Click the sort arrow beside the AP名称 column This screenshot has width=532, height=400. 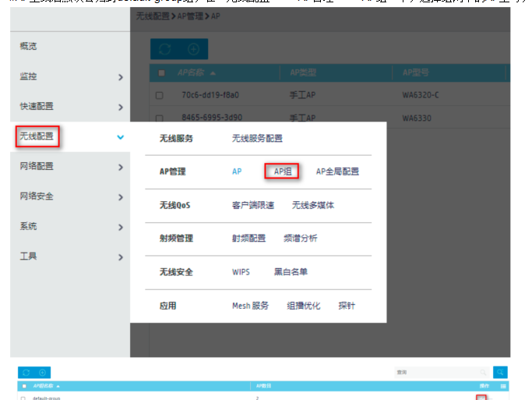(x=213, y=73)
